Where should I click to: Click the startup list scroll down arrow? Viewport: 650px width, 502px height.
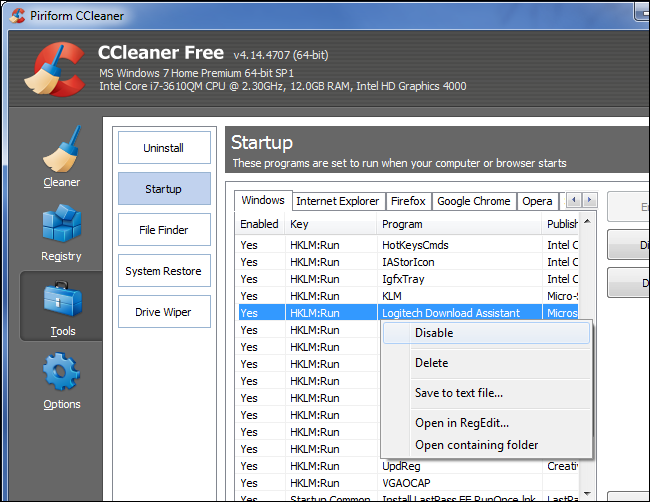(x=587, y=493)
